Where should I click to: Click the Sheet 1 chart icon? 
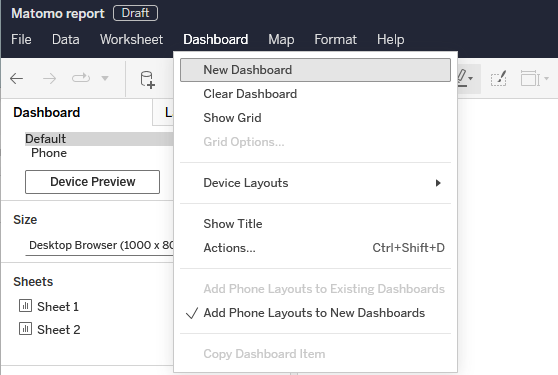(x=25, y=306)
